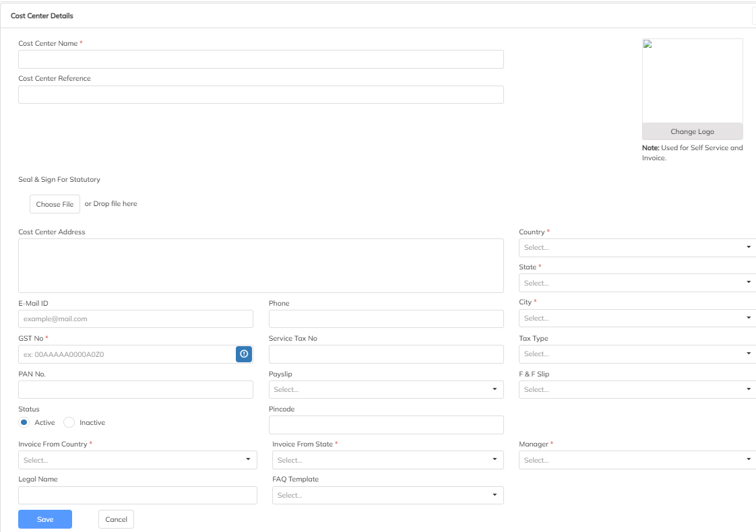Click the Save button
The width and height of the screenshot is (756, 532).
(x=45, y=519)
